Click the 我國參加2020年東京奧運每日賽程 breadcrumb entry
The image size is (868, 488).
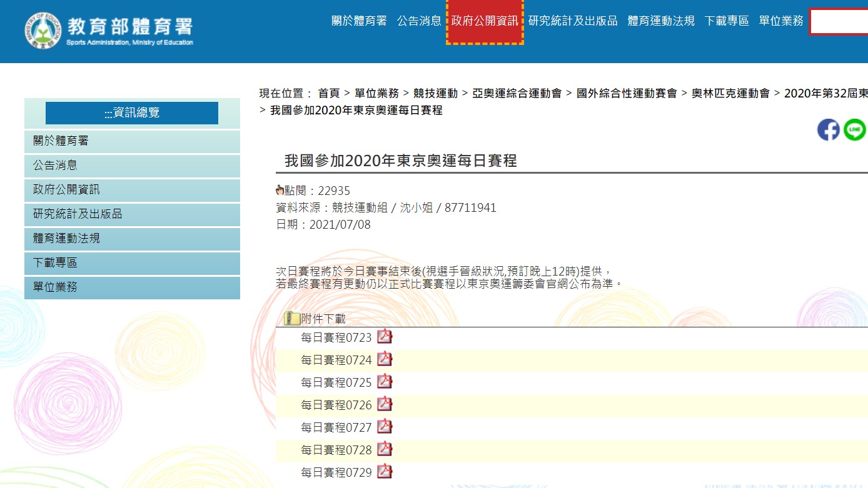[x=356, y=111]
